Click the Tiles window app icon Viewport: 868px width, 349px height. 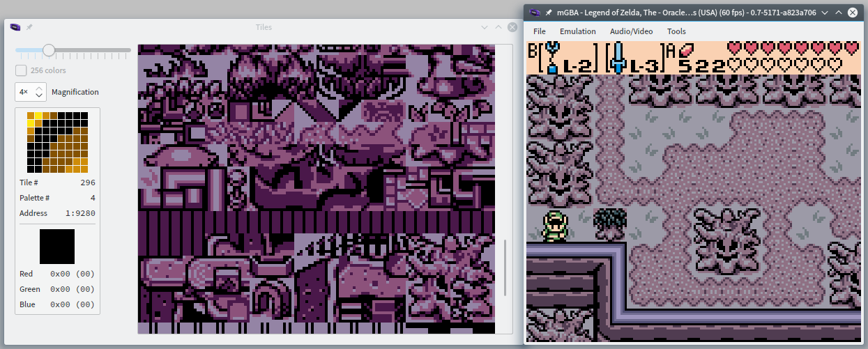[x=17, y=27]
